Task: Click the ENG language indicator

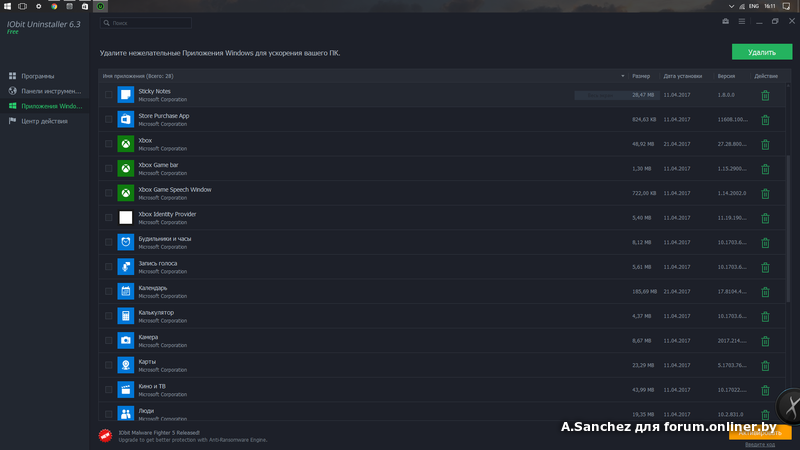Action: (754, 6)
